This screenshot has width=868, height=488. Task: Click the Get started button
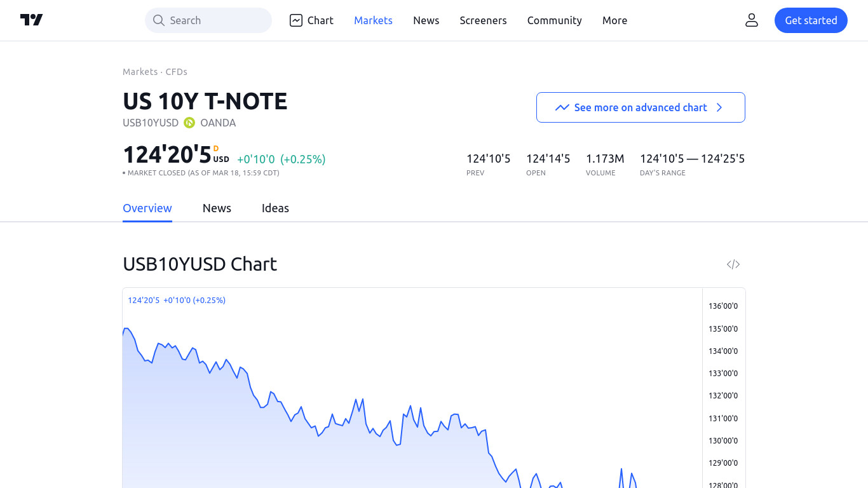tap(811, 20)
